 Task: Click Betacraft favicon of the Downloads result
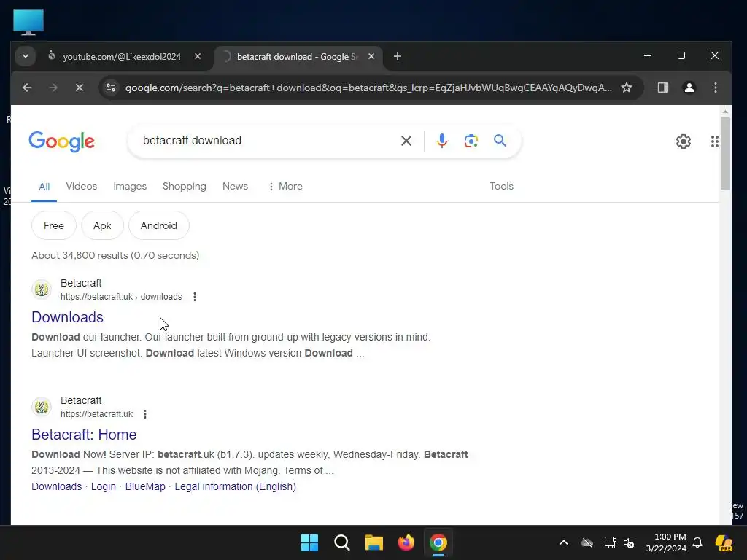pos(42,289)
